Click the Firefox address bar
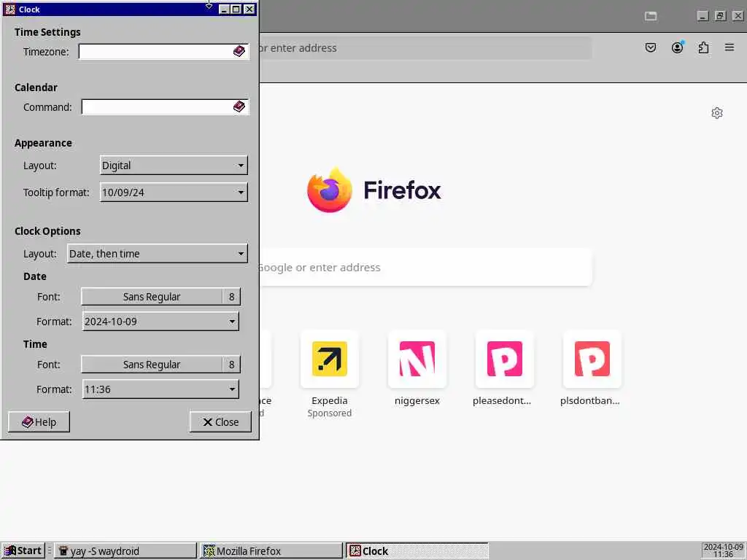Viewport: 747px width, 560px height. click(x=424, y=48)
